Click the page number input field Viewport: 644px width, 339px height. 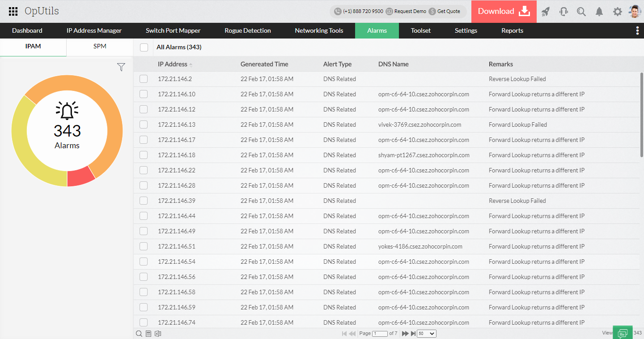[x=380, y=334]
